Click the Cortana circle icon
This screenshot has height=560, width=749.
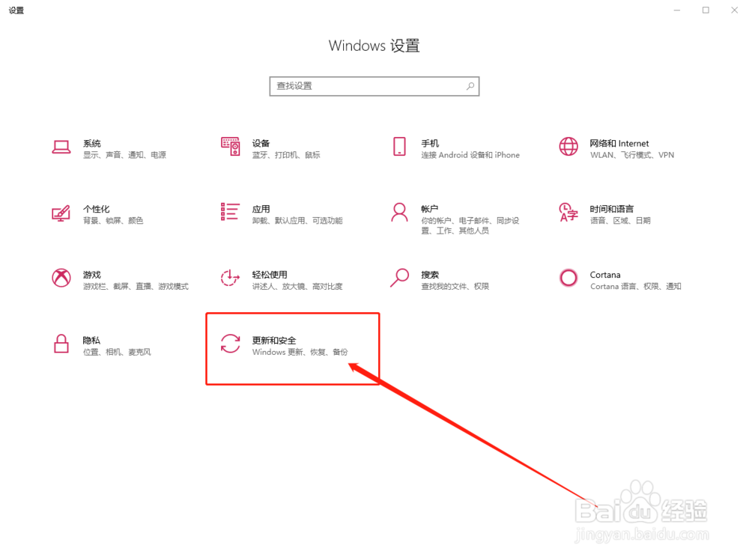tap(568, 278)
